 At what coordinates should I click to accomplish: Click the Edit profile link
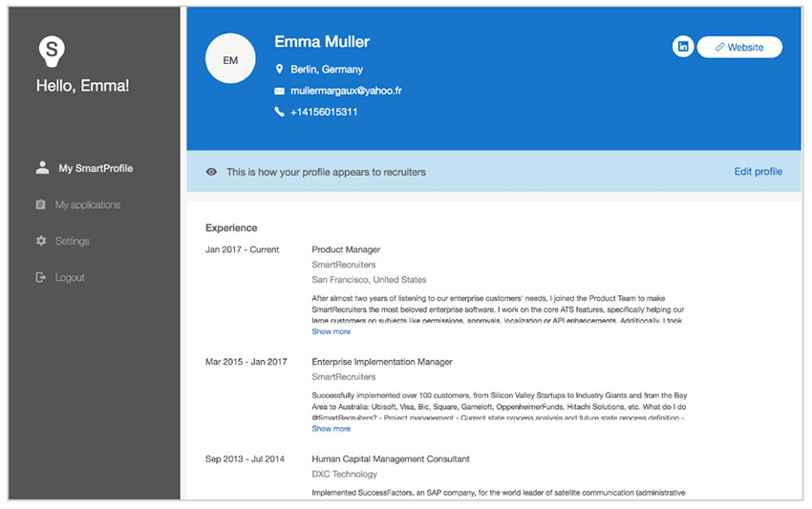(759, 171)
